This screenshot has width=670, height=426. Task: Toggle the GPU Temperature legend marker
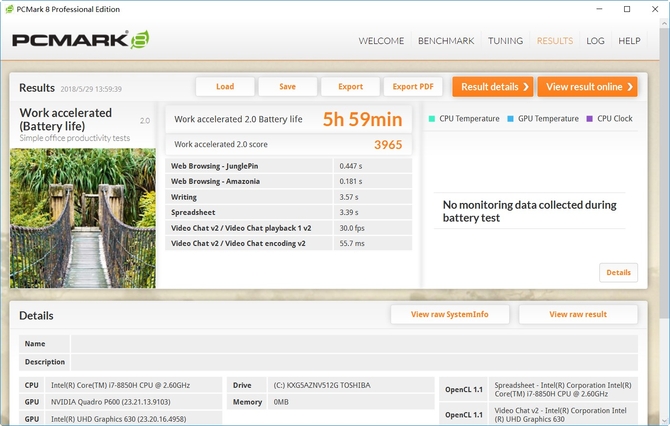[510, 119]
